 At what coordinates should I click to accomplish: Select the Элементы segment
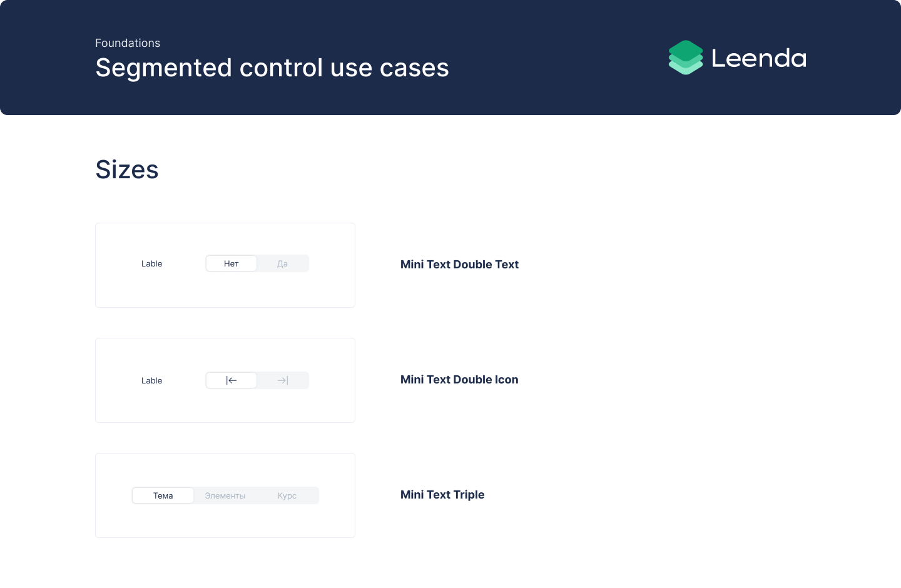tap(225, 495)
